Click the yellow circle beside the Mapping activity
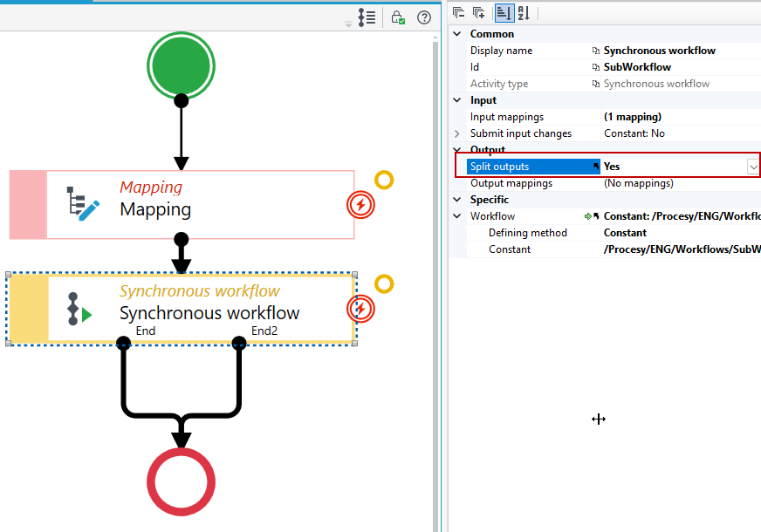 pos(384,180)
